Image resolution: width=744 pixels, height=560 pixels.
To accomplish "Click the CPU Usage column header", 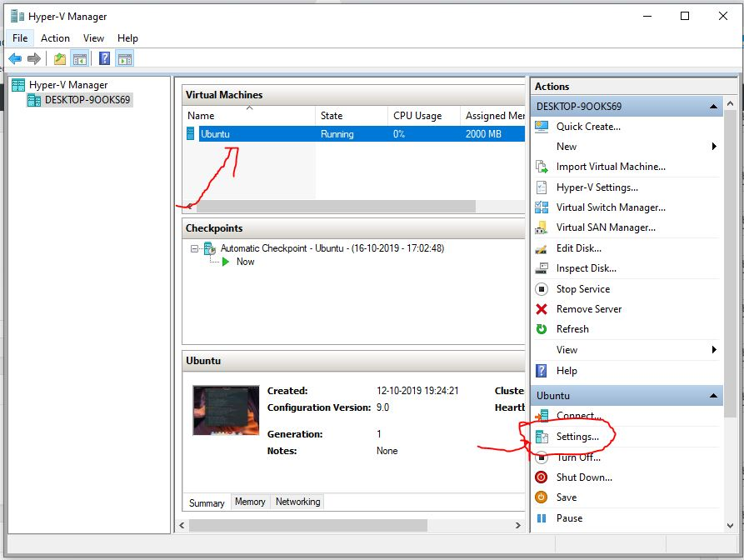I will pos(424,115).
